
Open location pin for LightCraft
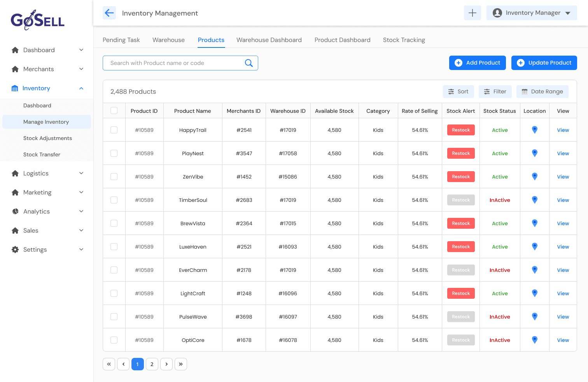click(535, 293)
